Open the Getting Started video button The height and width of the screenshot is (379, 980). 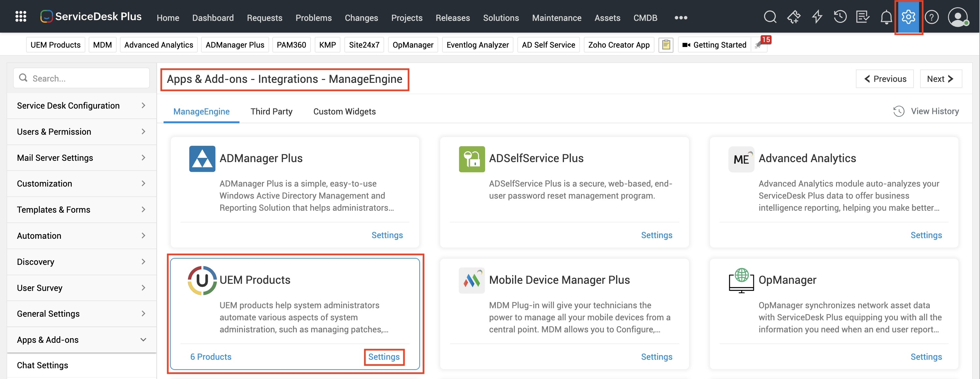(x=714, y=45)
